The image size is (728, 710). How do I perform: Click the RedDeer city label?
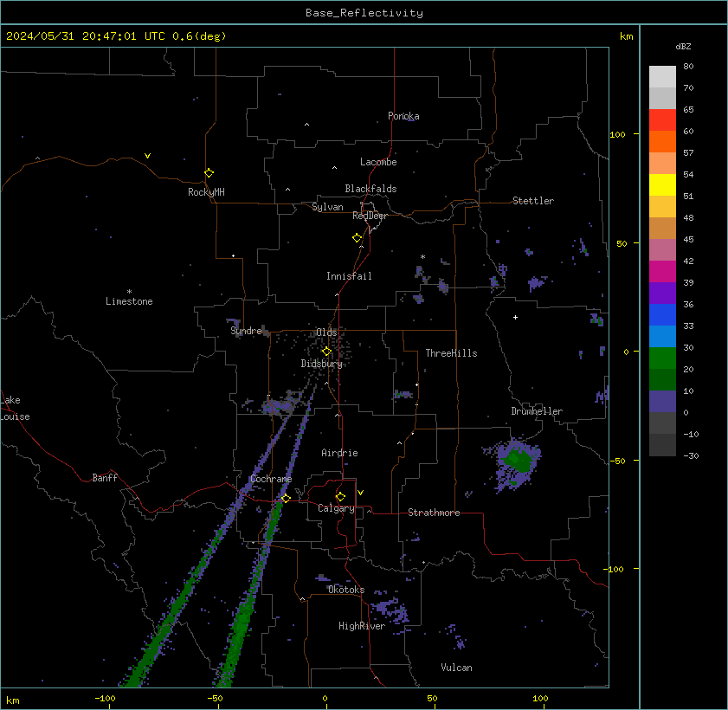(370, 216)
